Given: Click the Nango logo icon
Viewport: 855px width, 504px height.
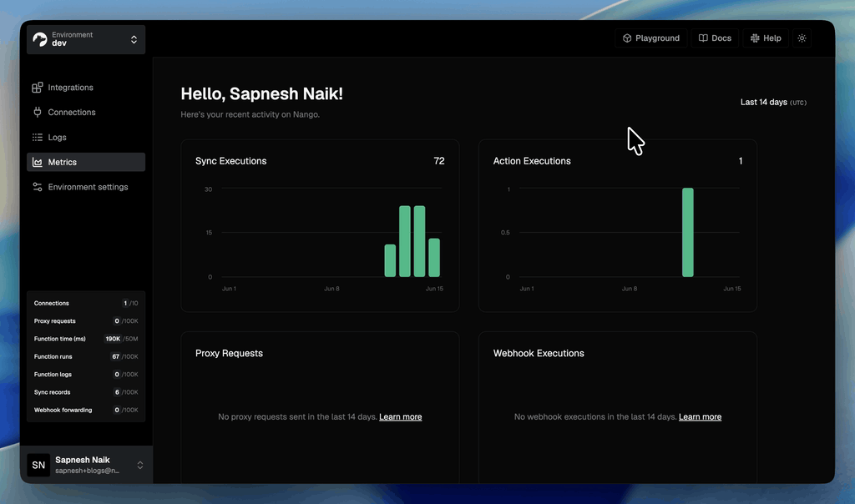Looking at the screenshot, I should pyautogui.click(x=40, y=39).
